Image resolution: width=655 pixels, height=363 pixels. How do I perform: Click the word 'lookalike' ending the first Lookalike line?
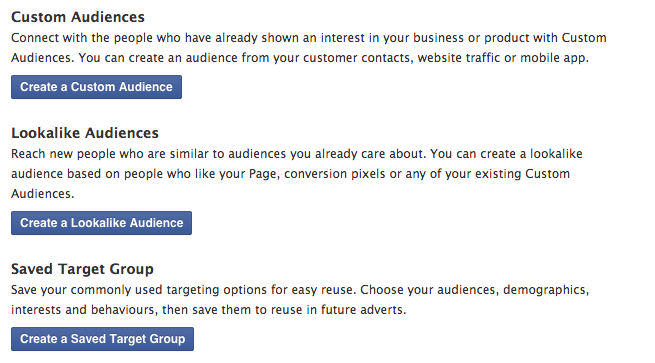point(556,154)
